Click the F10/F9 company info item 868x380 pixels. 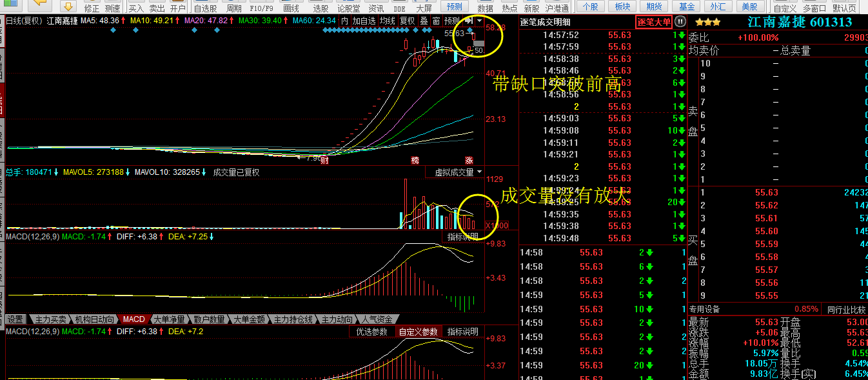point(262,8)
